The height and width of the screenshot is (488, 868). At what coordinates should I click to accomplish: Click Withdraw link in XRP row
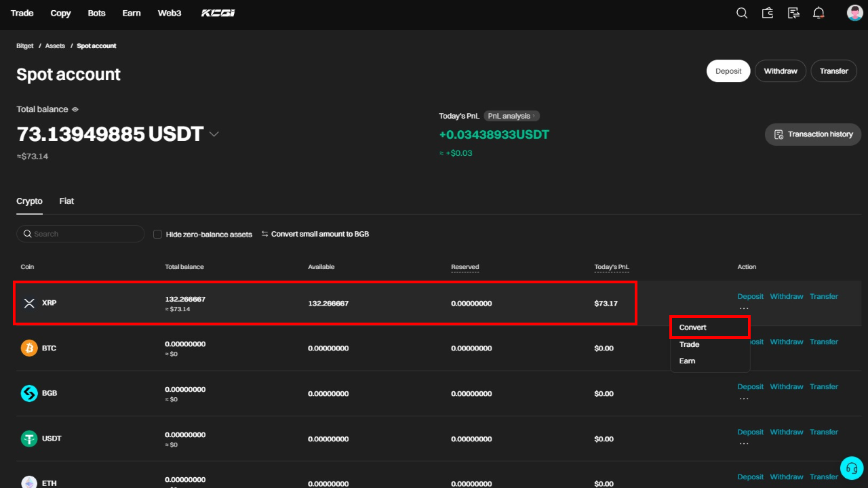coord(787,296)
